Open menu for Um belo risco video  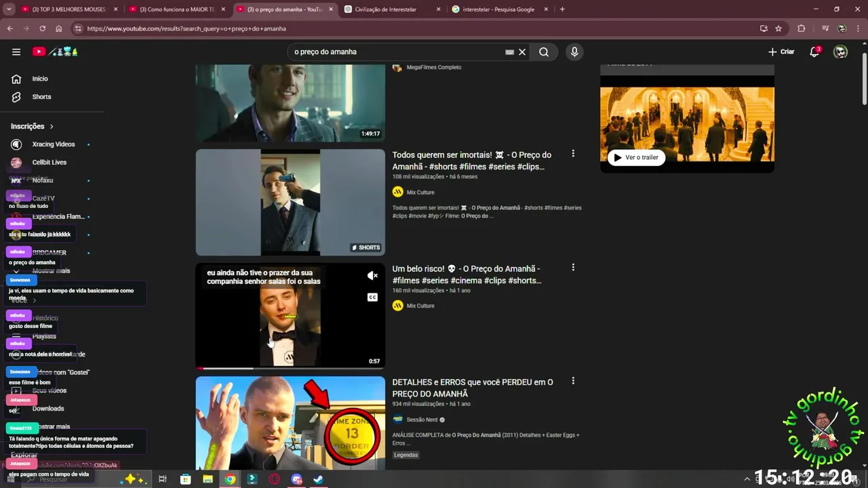point(573,268)
